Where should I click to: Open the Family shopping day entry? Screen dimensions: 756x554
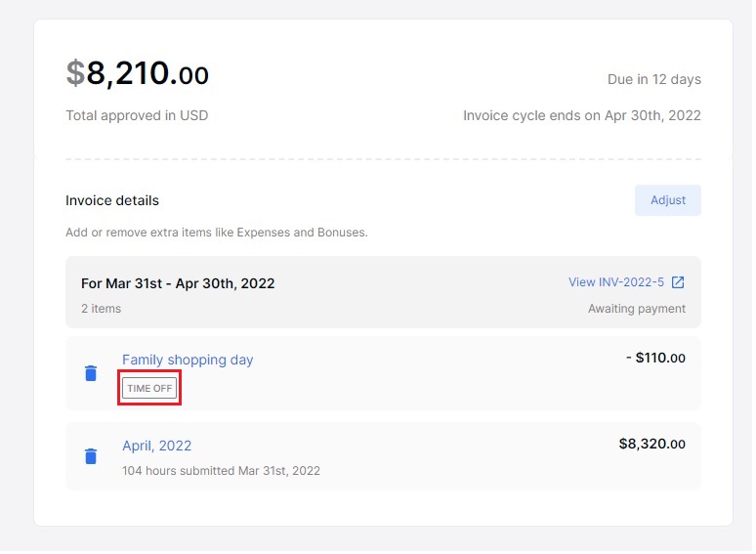(x=188, y=360)
